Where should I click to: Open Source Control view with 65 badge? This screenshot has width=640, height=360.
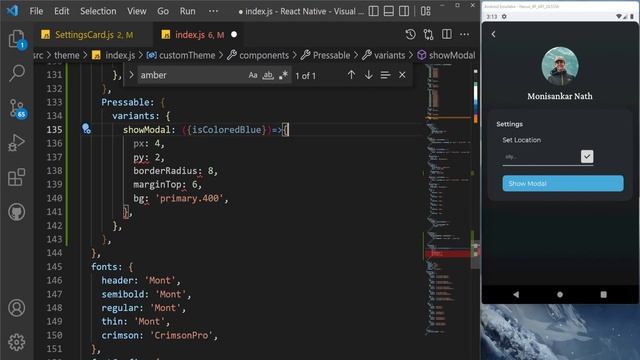pos(17,109)
